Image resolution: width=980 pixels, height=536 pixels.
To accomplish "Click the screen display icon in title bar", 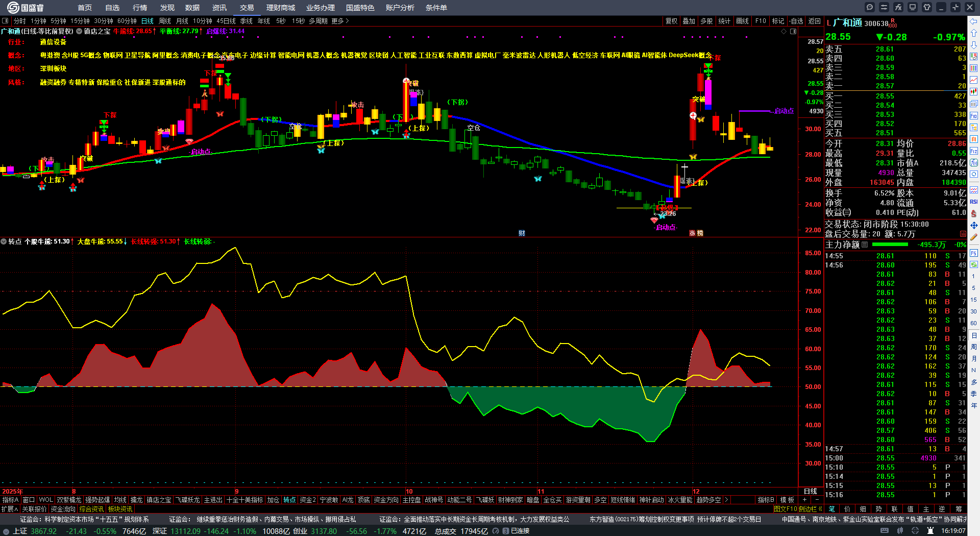I will [x=913, y=7].
